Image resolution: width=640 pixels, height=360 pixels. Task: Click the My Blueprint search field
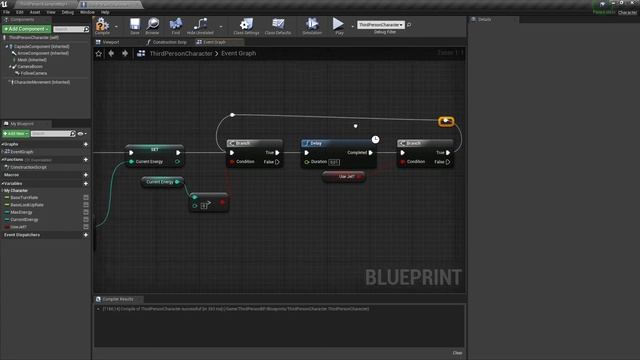tap(53, 133)
